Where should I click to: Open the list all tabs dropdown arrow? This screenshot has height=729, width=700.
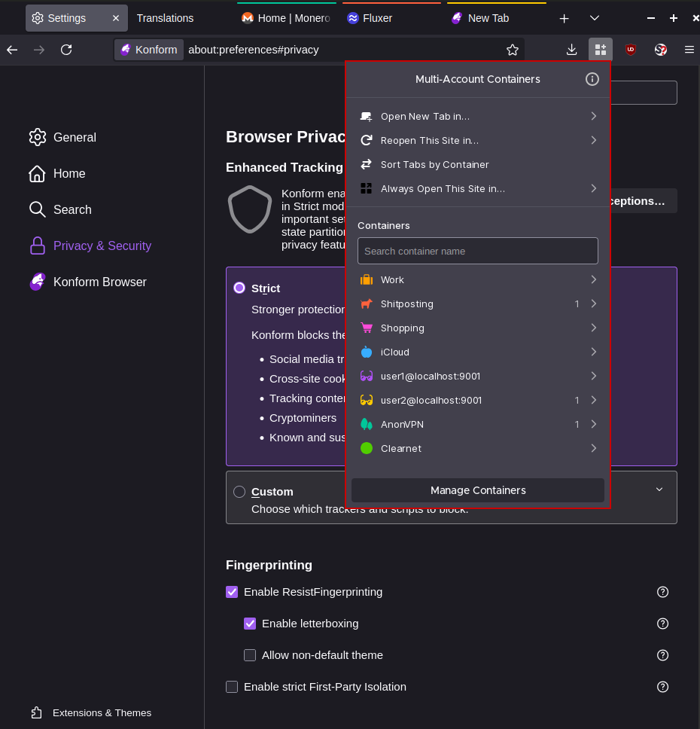coord(595,18)
